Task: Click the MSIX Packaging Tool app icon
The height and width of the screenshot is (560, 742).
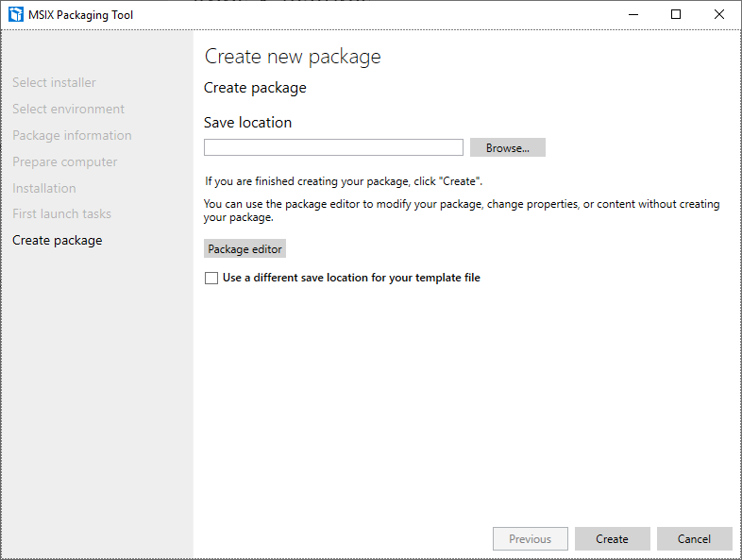Action: tap(16, 15)
